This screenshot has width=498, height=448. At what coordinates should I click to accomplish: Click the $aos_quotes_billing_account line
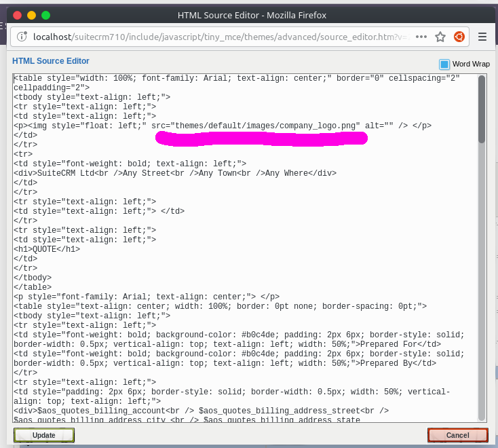(201, 411)
